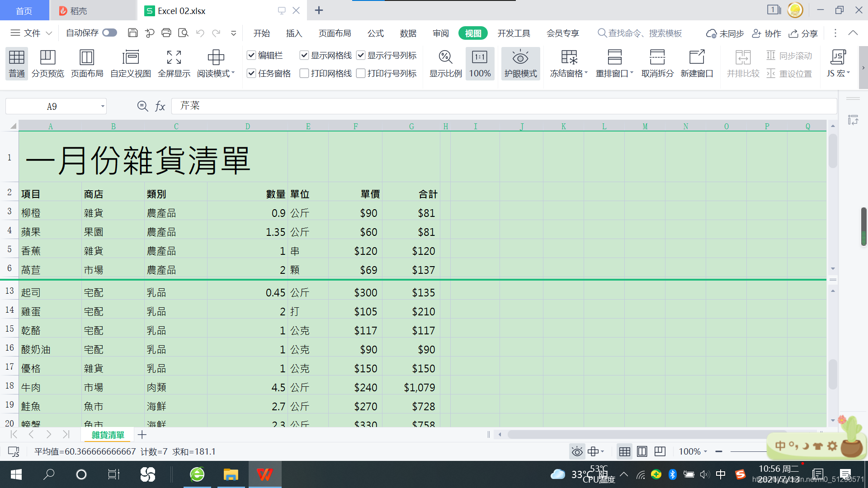Click the zoom out minus on zoom slider

tap(719, 451)
